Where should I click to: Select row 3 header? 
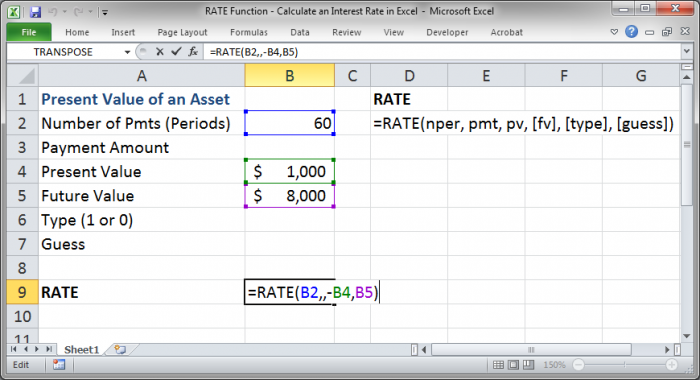[22, 147]
